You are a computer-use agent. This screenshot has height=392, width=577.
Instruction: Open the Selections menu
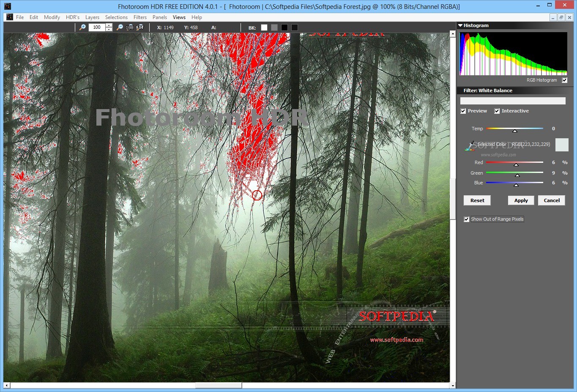point(116,17)
